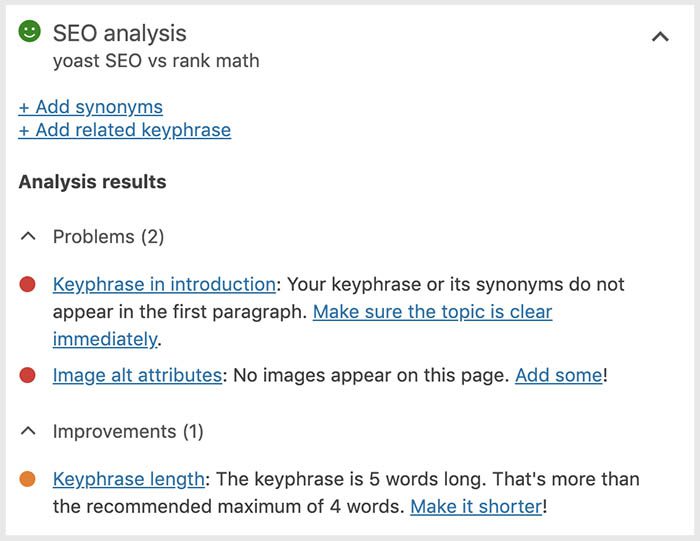Image resolution: width=700 pixels, height=541 pixels.
Task: Open the Keyphrase in introduction link
Action: point(164,284)
